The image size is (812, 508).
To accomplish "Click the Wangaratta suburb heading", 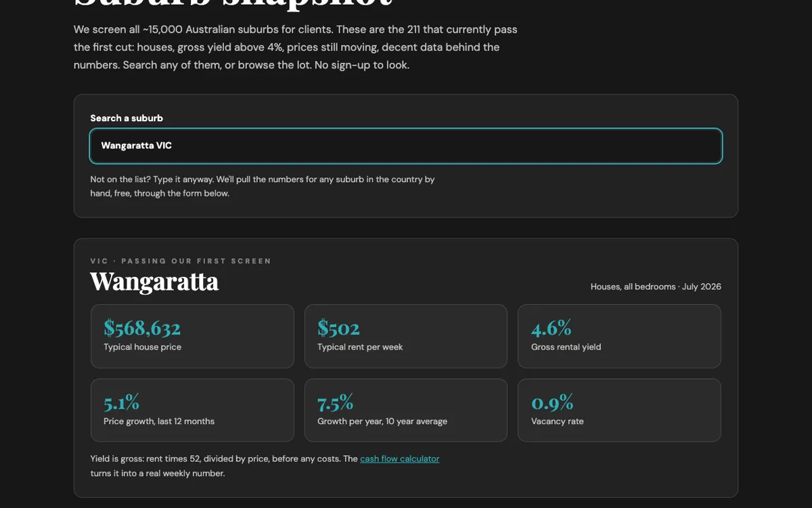I will (x=154, y=282).
